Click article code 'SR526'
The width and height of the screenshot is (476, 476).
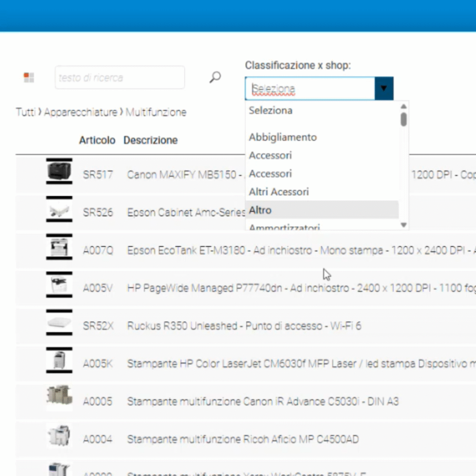point(98,212)
